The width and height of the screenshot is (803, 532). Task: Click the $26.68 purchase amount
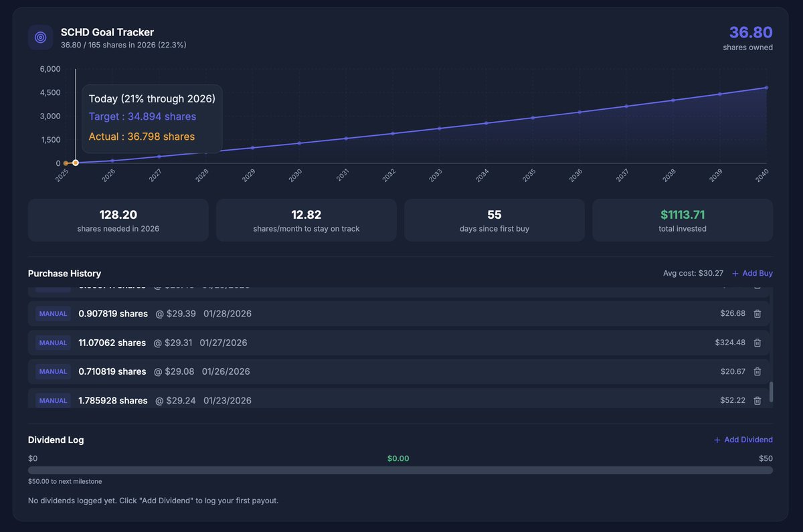click(733, 314)
